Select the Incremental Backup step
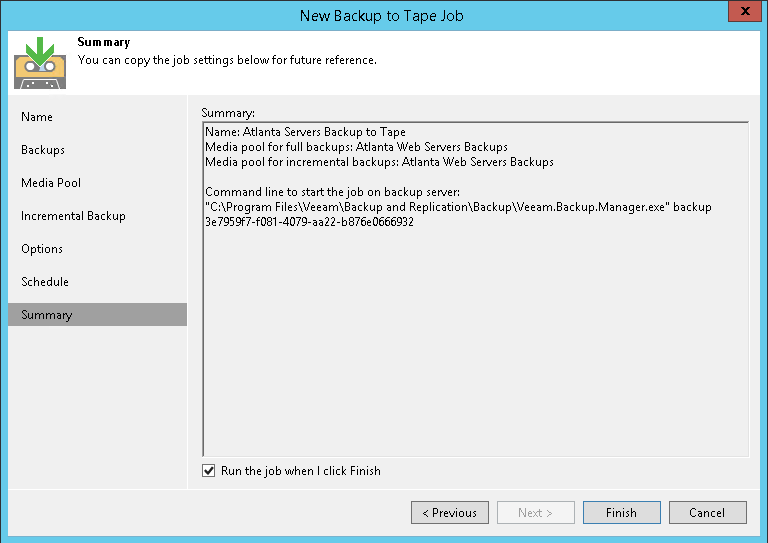The width and height of the screenshot is (768, 543). tap(74, 216)
